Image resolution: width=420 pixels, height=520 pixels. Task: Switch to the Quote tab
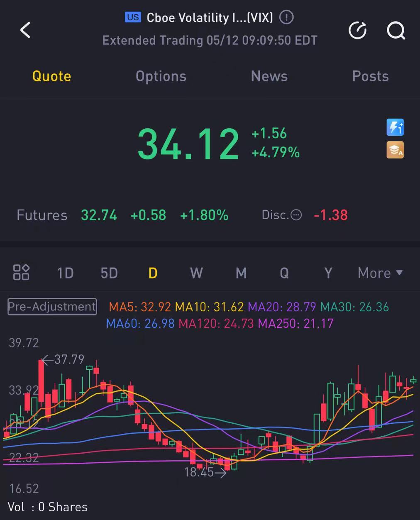pos(52,76)
